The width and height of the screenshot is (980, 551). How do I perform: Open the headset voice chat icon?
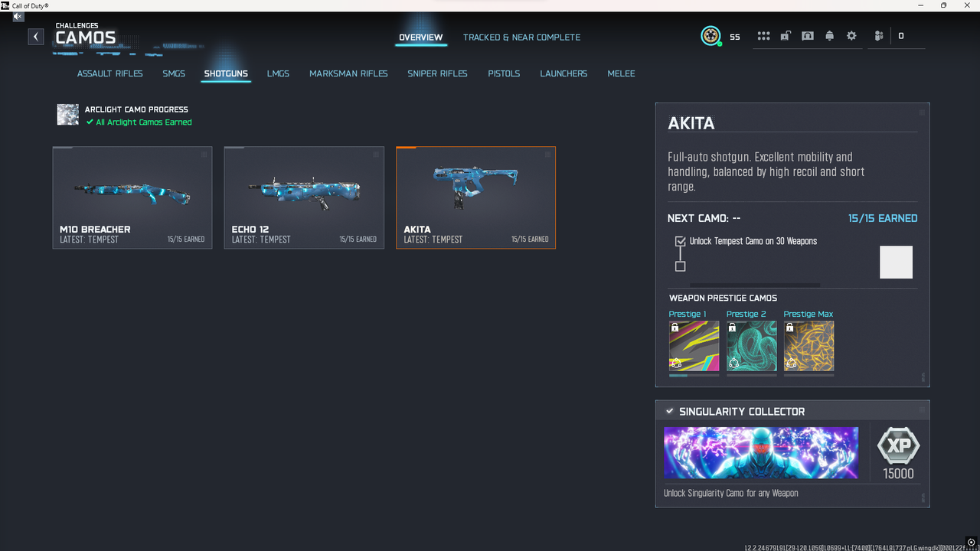(x=808, y=36)
